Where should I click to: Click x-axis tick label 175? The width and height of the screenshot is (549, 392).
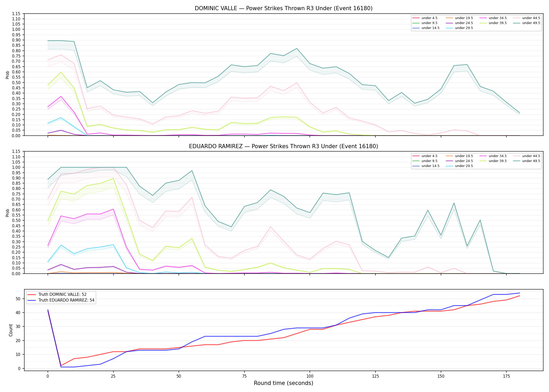pyautogui.click(x=506, y=376)
